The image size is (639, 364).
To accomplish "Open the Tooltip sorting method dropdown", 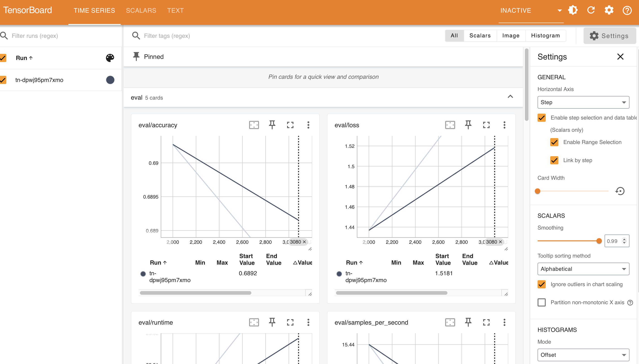I will 583,268.
